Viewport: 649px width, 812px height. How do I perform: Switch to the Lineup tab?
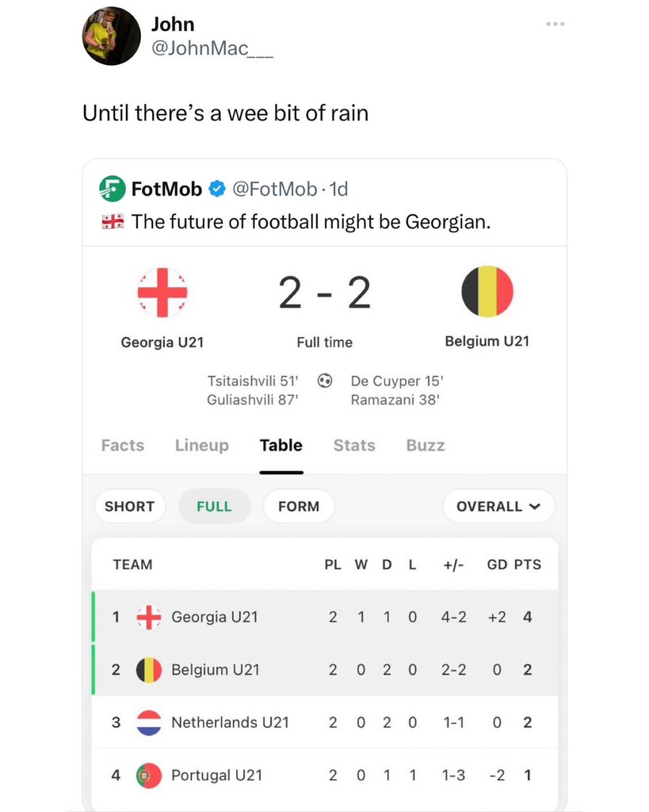pyautogui.click(x=201, y=446)
